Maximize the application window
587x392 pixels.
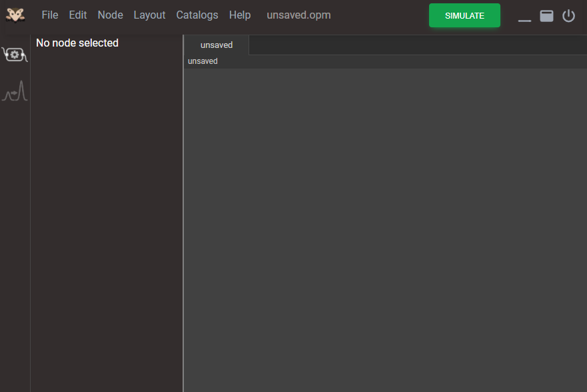click(546, 16)
